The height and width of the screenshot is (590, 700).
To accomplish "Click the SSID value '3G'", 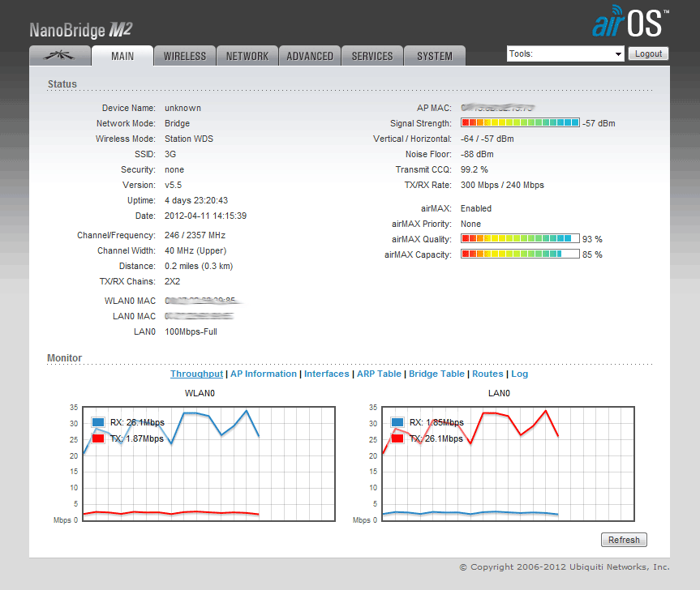I will (170, 154).
